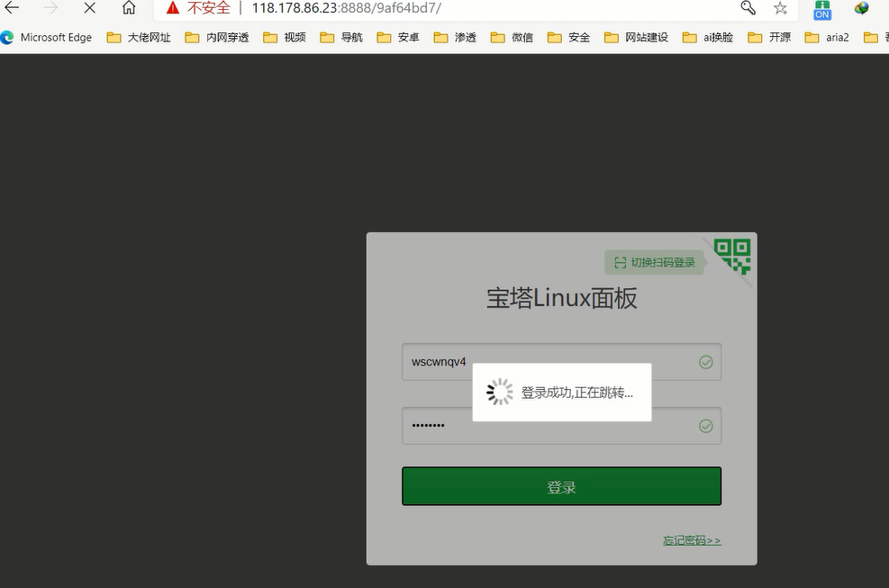Image resolution: width=889 pixels, height=588 pixels.
Task: Click the browser back arrow
Action: (x=12, y=8)
